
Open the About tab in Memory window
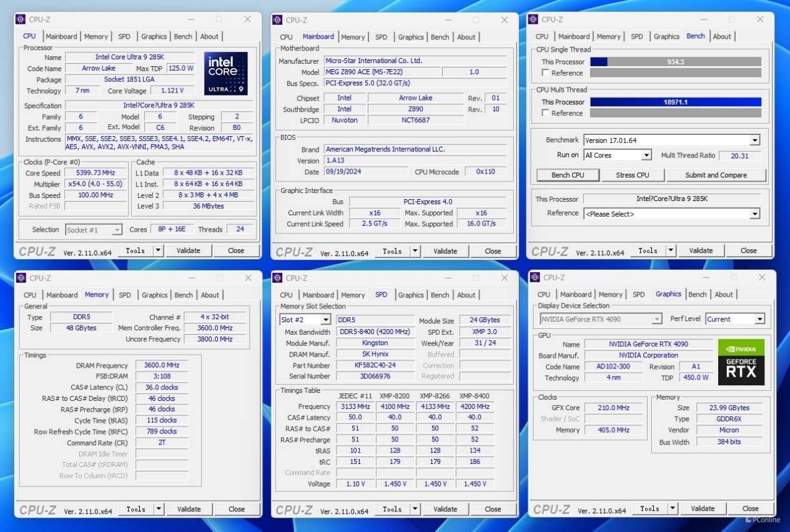pyautogui.click(x=210, y=295)
